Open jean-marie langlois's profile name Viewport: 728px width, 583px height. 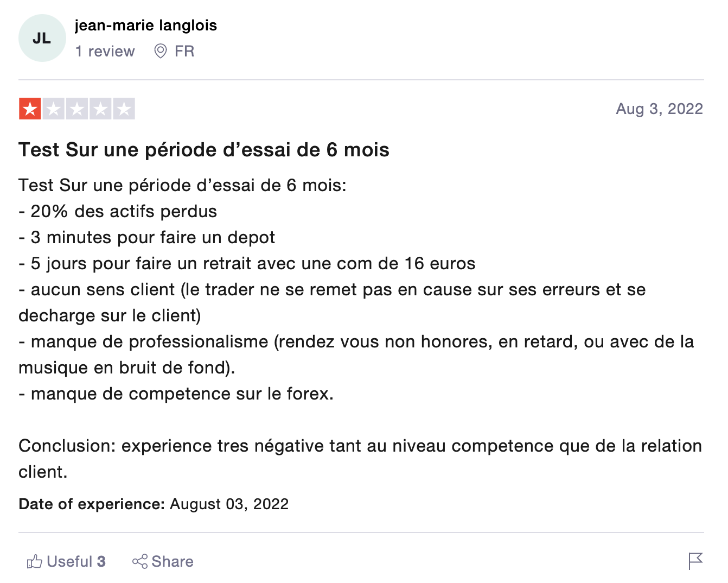click(146, 26)
